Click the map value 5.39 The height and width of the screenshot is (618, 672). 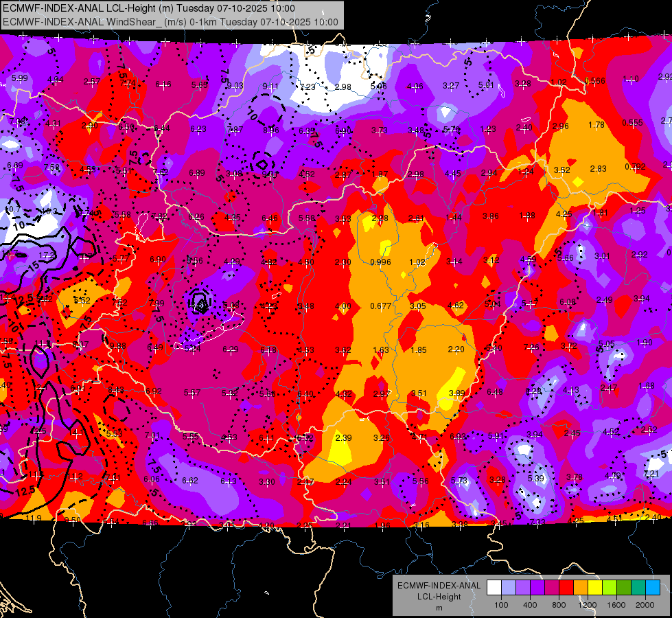(535, 478)
